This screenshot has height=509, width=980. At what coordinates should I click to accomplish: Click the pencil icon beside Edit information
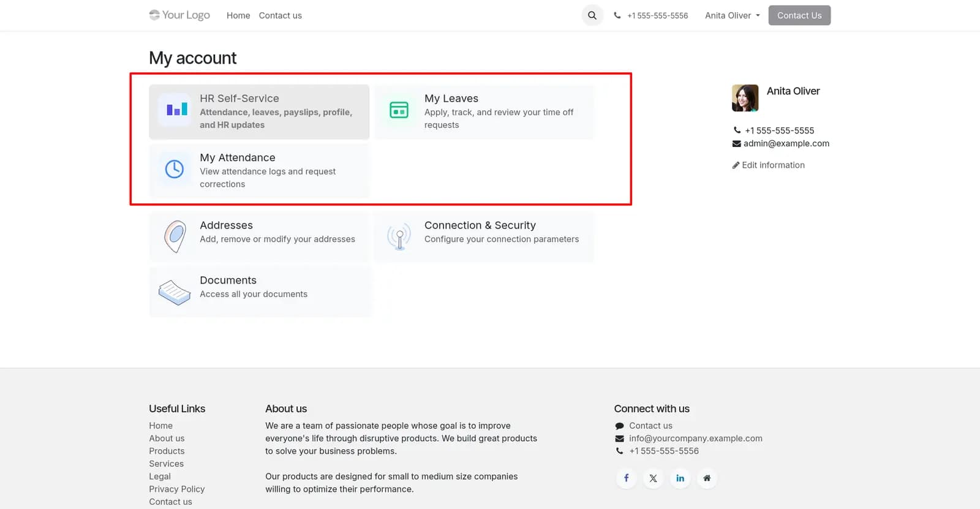[736, 165]
